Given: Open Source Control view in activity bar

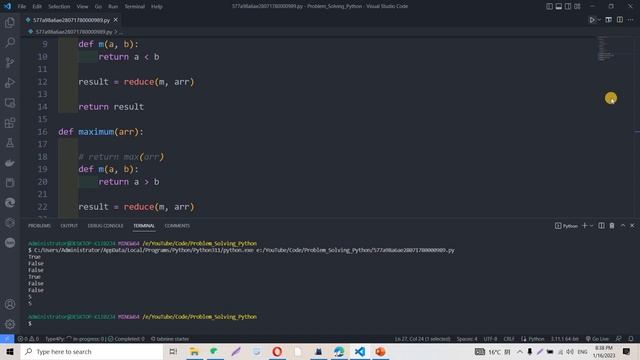Looking at the screenshot, I should click(x=10, y=62).
